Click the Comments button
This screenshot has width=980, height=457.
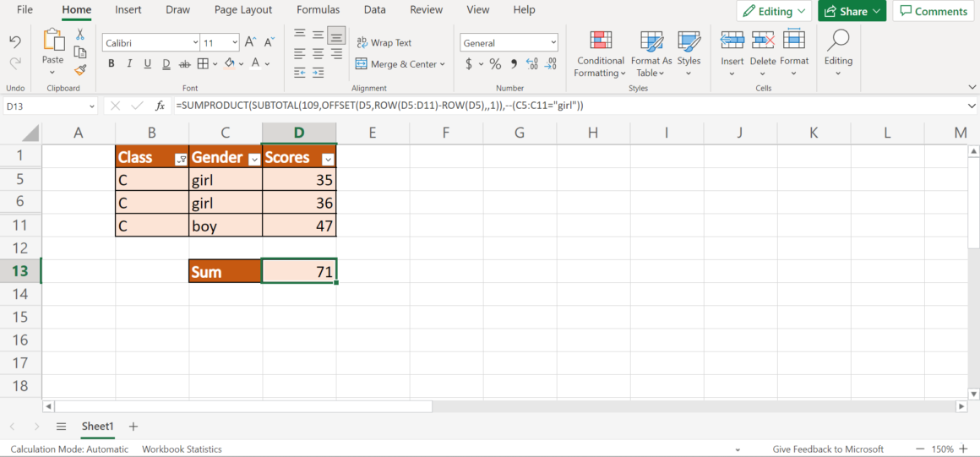[x=933, y=11]
